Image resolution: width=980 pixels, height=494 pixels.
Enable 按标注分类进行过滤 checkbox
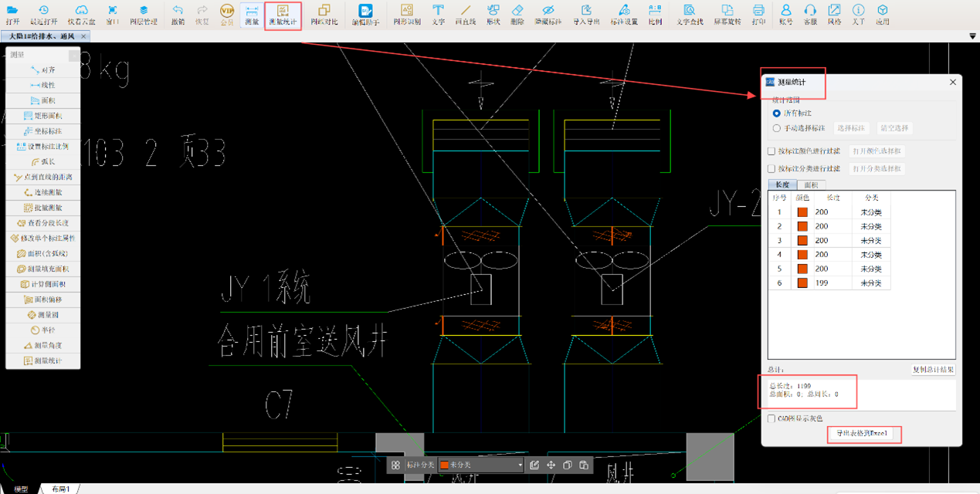(x=771, y=168)
